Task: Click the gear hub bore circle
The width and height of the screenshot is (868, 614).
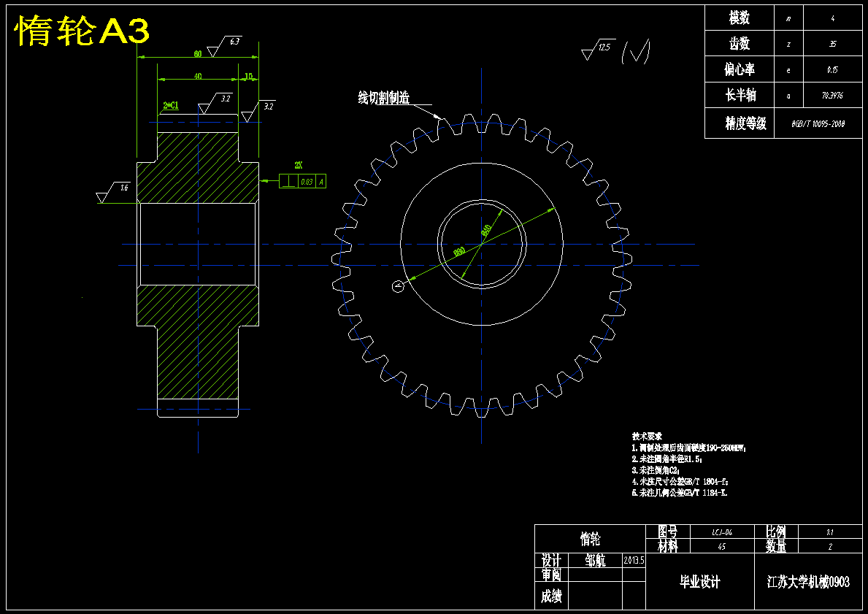Action: click(x=482, y=244)
